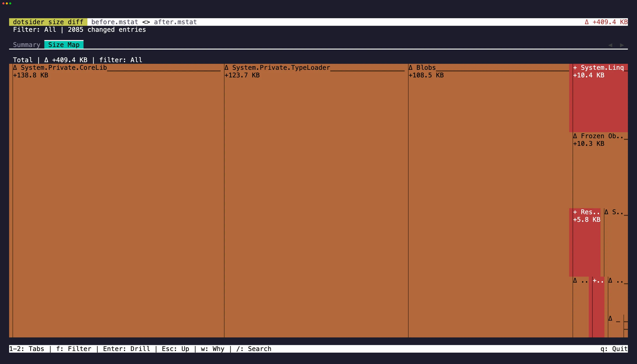Click the right tab-scroll arrow

pos(622,45)
